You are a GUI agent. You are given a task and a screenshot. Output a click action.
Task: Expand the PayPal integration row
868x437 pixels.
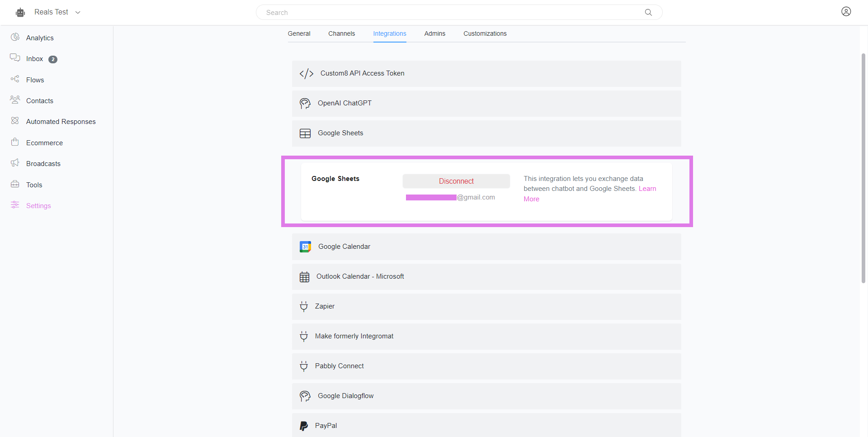[486, 425]
